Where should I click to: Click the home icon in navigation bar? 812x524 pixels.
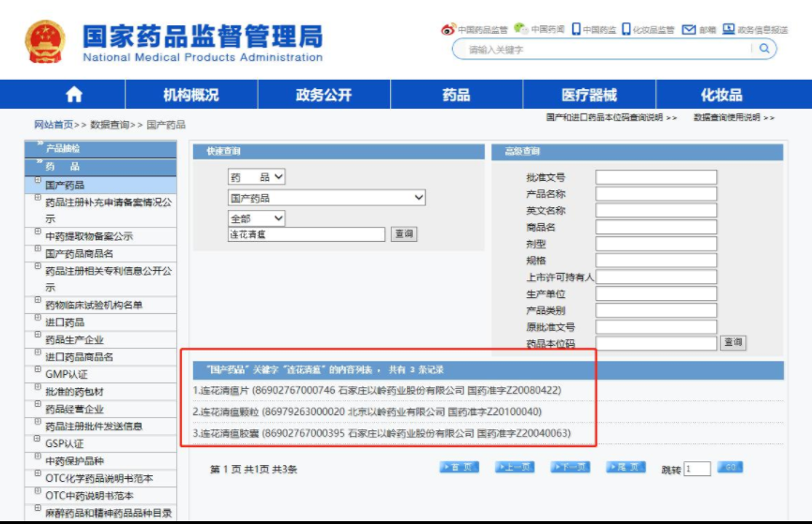[74, 95]
